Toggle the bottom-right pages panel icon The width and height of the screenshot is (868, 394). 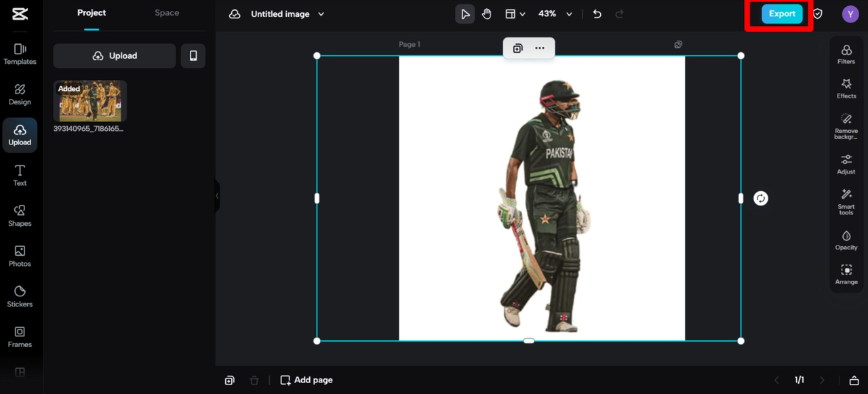coord(854,380)
